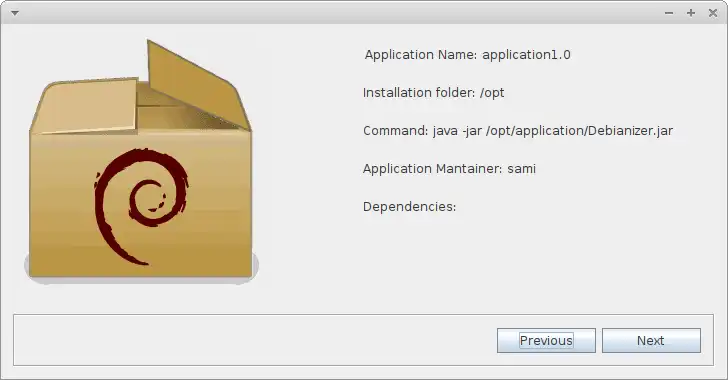
Task: Click the 'Application Mantainer: sami' text
Action: [449, 169]
